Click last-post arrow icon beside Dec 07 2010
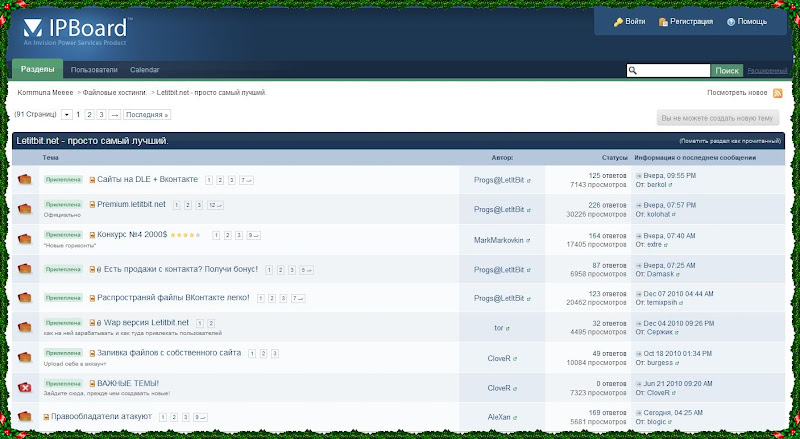Image resolution: width=800 pixels, height=439 pixels. [x=638, y=294]
